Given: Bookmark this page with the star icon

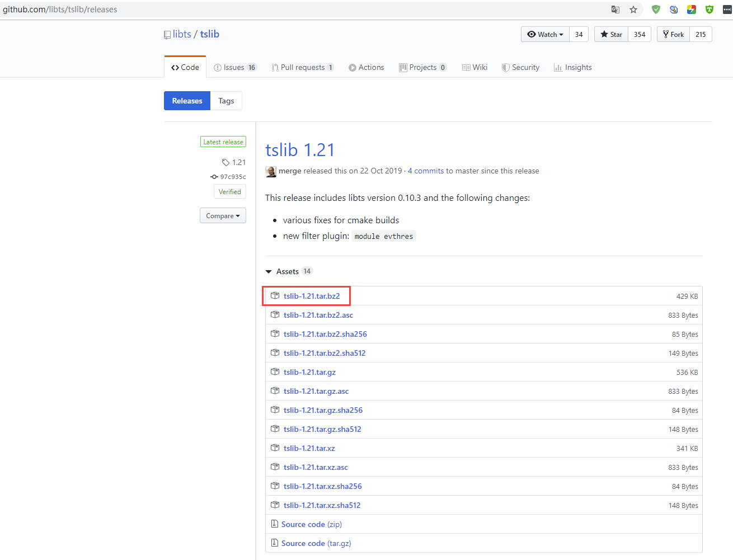Looking at the screenshot, I should click(633, 10).
